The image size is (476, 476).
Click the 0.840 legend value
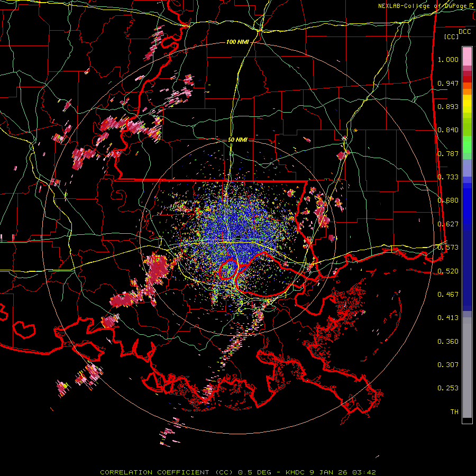(448, 130)
